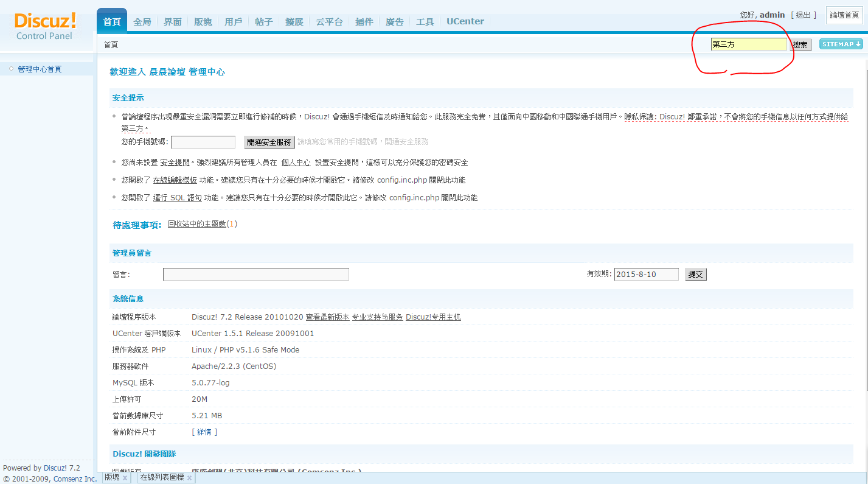Open the Discuz!专用主机 link
The width and height of the screenshot is (868, 484).
click(433, 317)
